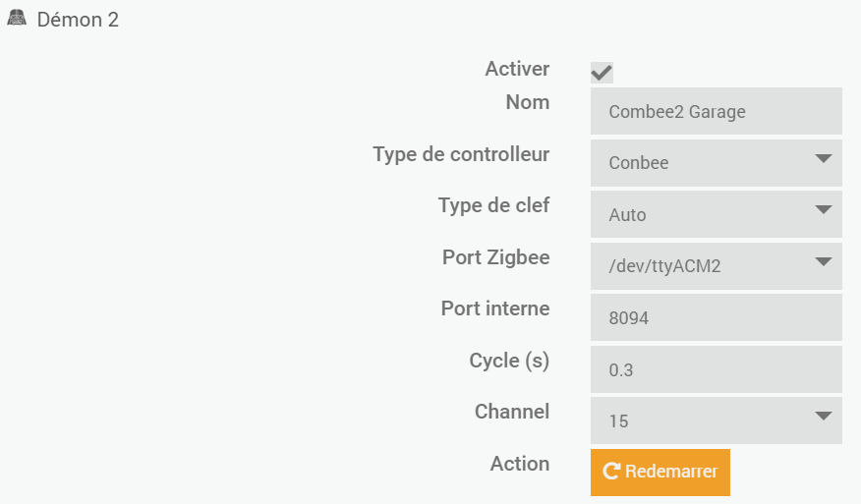Click the refresh icon in the Redemarrer button

610,472
